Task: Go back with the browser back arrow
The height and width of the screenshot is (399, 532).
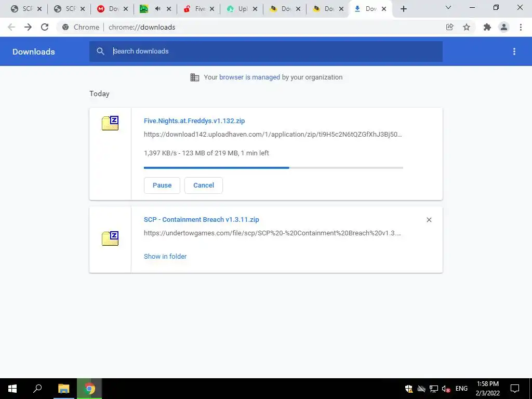Action: coord(11,27)
